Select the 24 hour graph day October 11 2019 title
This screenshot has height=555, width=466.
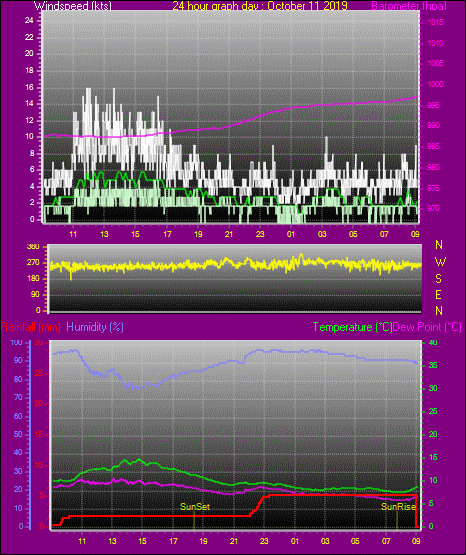tap(260, 6)
